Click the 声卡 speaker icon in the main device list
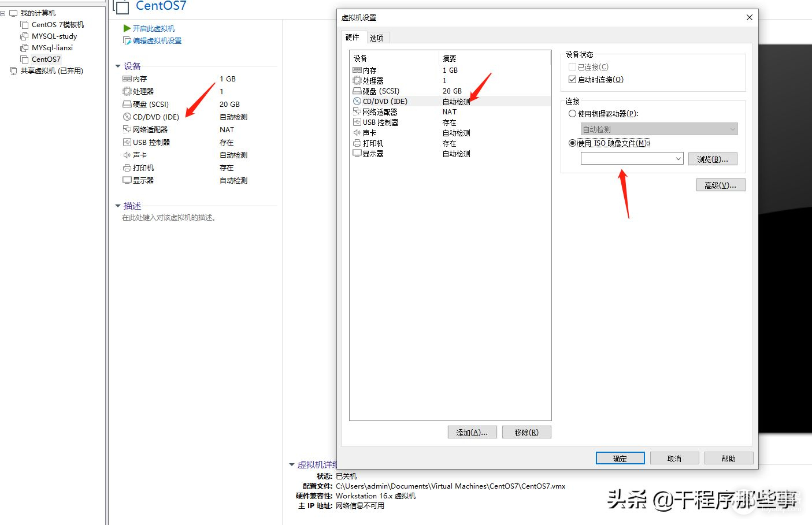This screenshot has height=525, width=812. [x=127, y=155]
